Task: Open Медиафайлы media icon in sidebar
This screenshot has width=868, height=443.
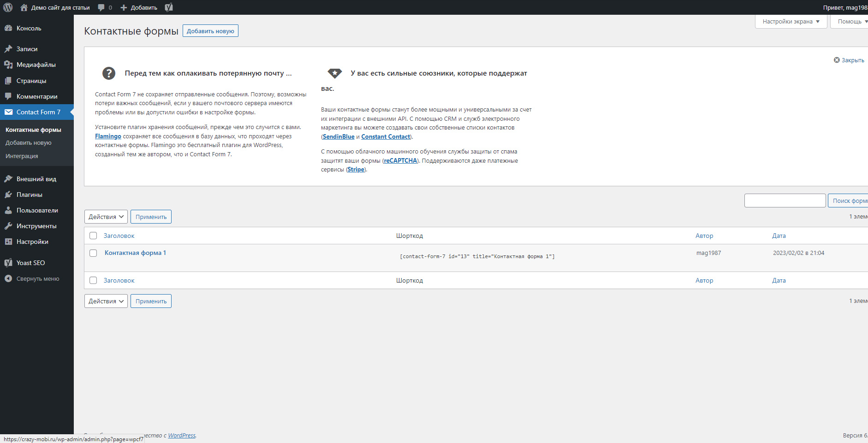Action: coord(8,65)
